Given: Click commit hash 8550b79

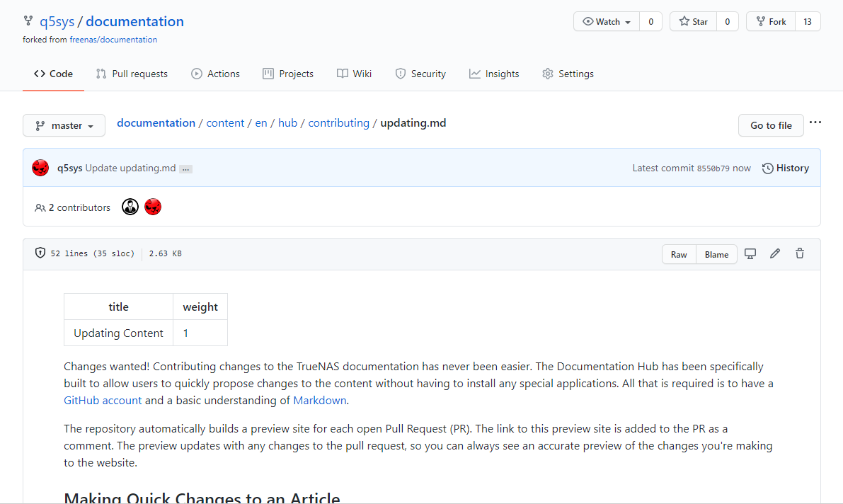Looking at the screenshot, I should pyautogui.click(x=713, y=168).
